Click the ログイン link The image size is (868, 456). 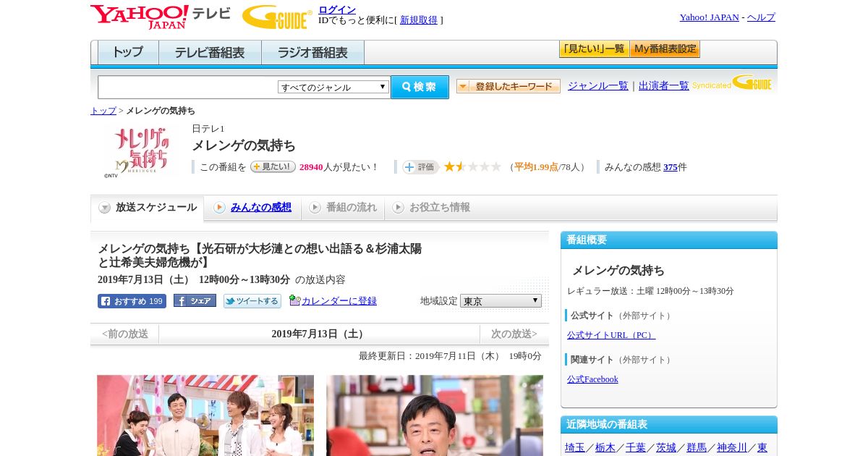click(337, 9)
